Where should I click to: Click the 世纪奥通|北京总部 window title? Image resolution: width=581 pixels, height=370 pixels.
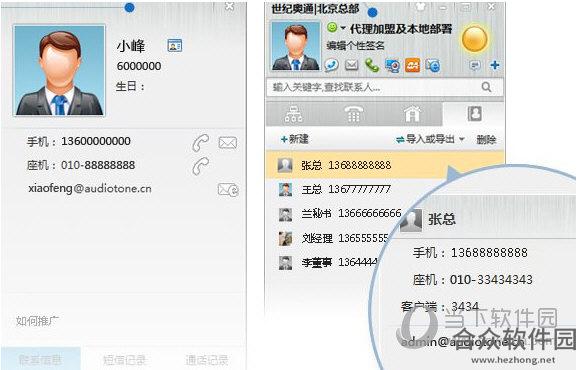coord(315,9)
